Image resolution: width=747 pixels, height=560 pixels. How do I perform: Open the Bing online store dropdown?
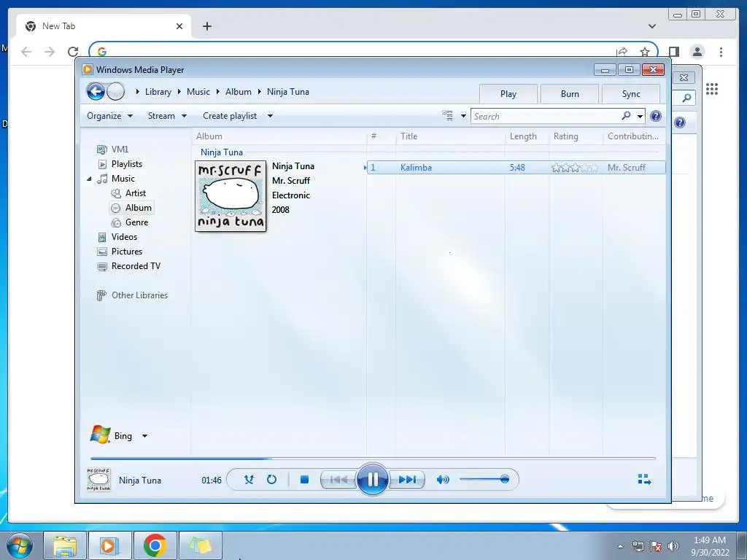(145, 436)
